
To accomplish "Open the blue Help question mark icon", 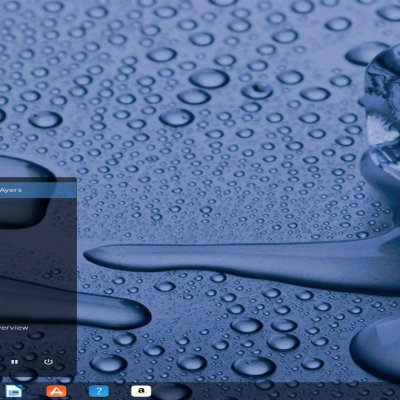I will pos(99,391).
